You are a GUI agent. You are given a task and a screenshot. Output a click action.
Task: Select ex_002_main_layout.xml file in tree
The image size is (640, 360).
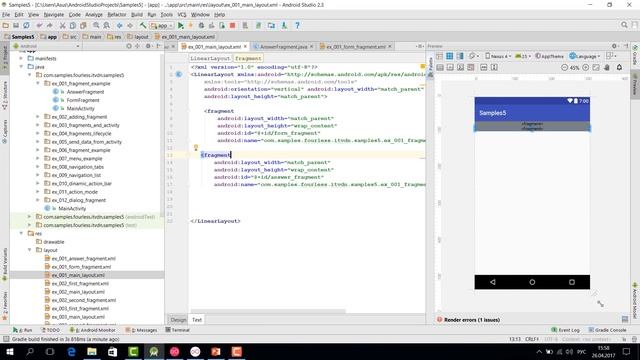point(78,292)
